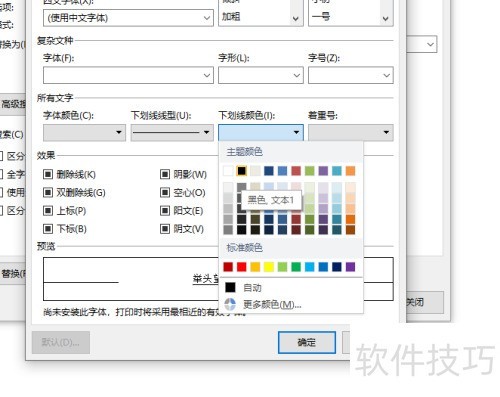Image resolution: width=500 pixels, height=397 pixels.
Task: Toggle the 删除线(K) strikethrough checkbox
Action: point(48,174)
